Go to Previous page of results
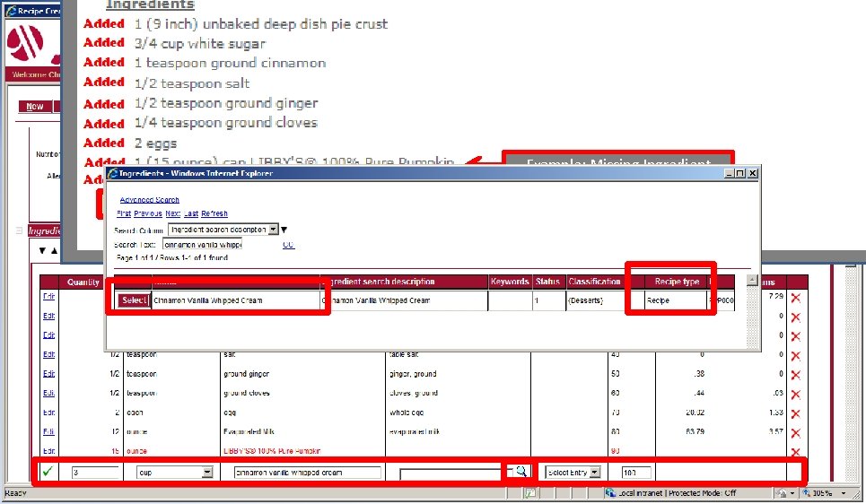The height and width of the screenshot is (504, 866). 148,213
